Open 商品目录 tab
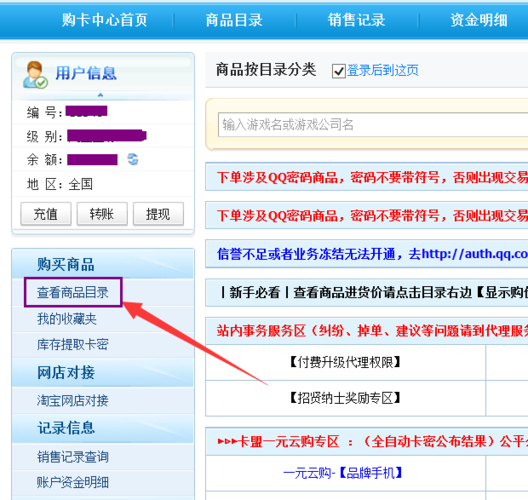This screenshot has height=500, width=528. click(x=234, y=20)
